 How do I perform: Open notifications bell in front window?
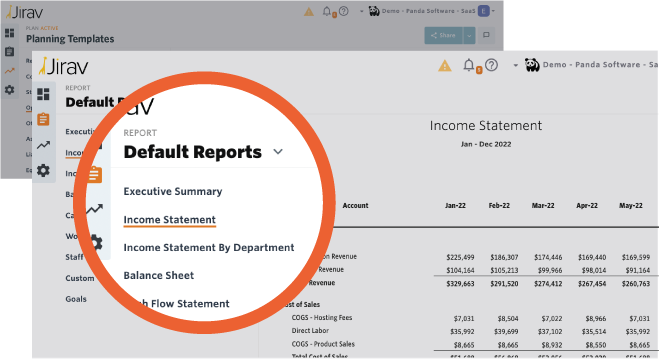pos(469,65)
